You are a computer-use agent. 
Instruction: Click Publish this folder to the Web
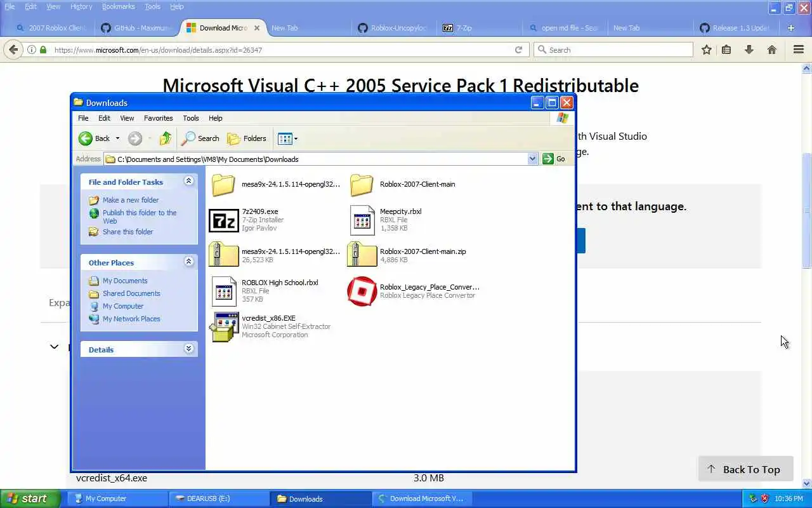click(x=140, y=217)
